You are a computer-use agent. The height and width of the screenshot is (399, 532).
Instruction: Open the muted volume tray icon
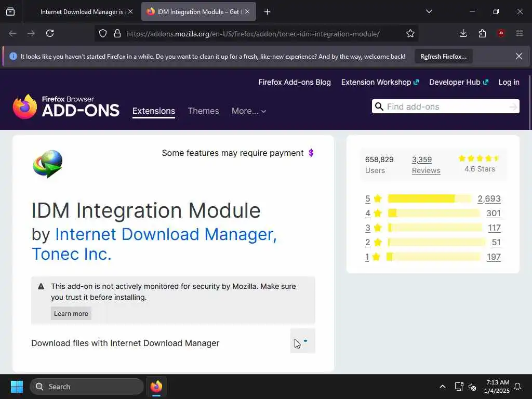tap(472, 387)
